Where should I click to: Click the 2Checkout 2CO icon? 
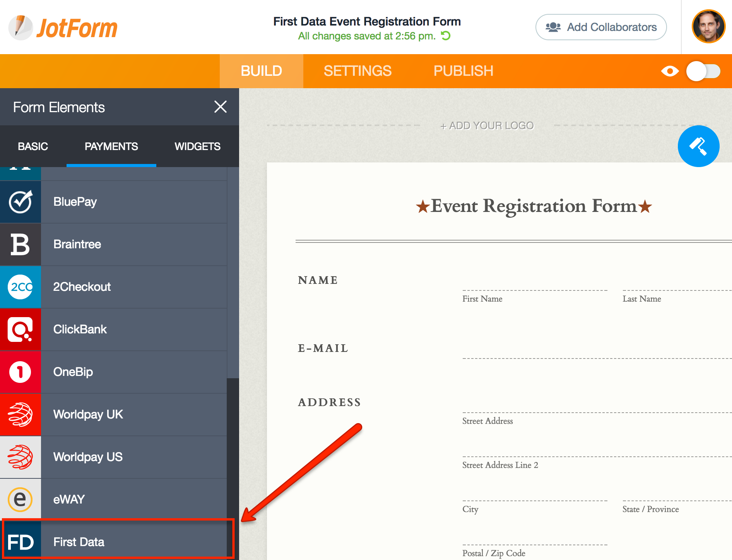21,287
